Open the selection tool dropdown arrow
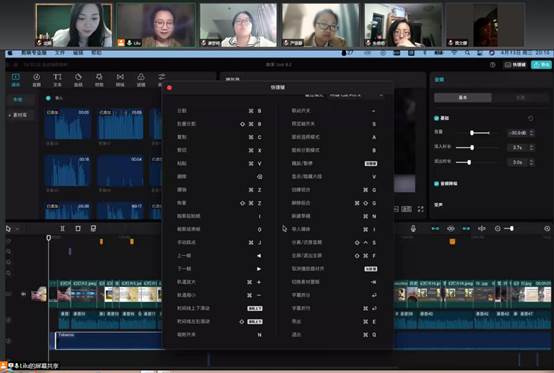 click(17, 229)
